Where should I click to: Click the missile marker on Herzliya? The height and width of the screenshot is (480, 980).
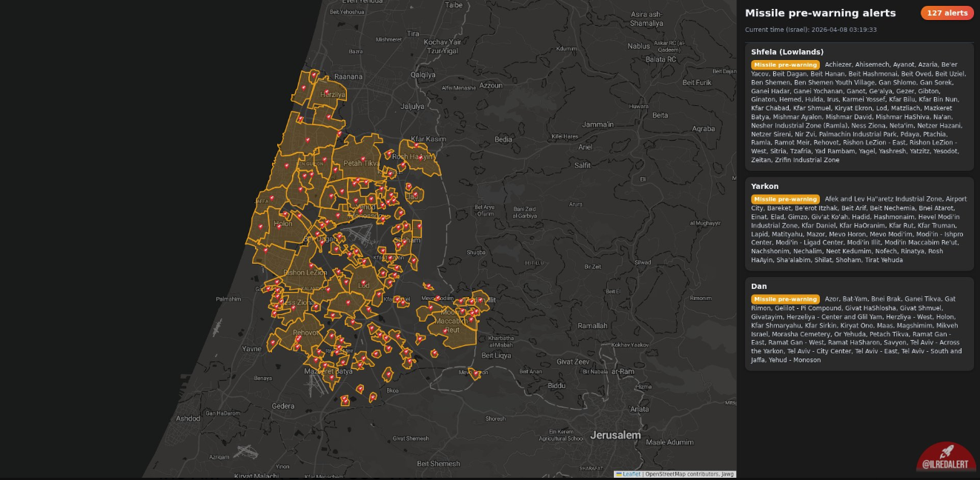(327, 92)
